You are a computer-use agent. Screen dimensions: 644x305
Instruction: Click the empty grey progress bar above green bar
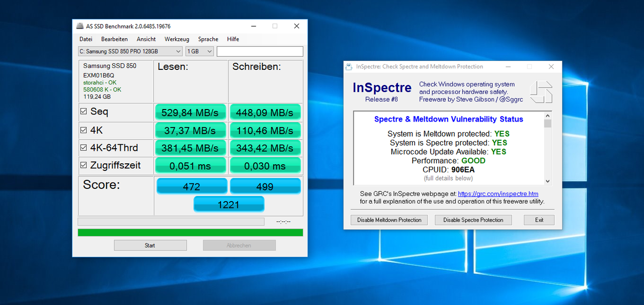(171, 222)
